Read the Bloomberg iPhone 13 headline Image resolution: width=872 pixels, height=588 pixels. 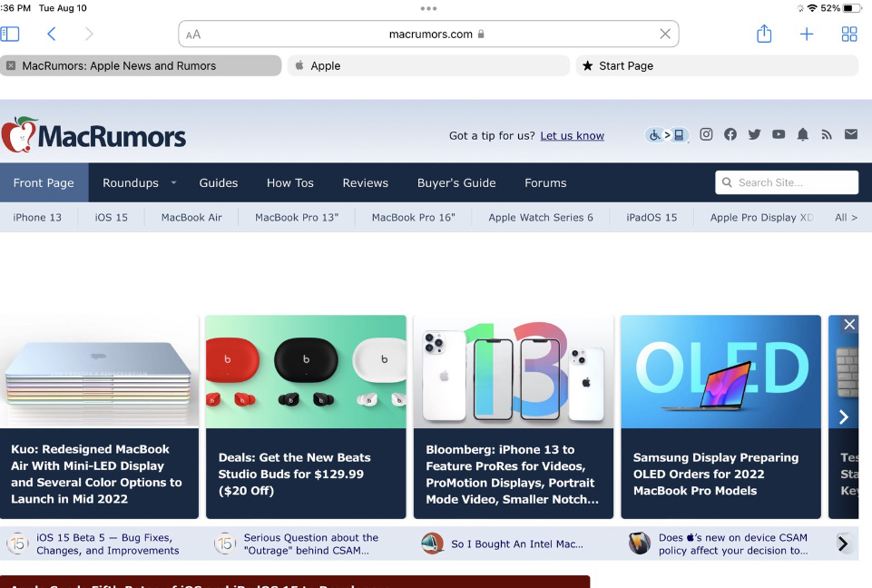(x=512, y=474)
